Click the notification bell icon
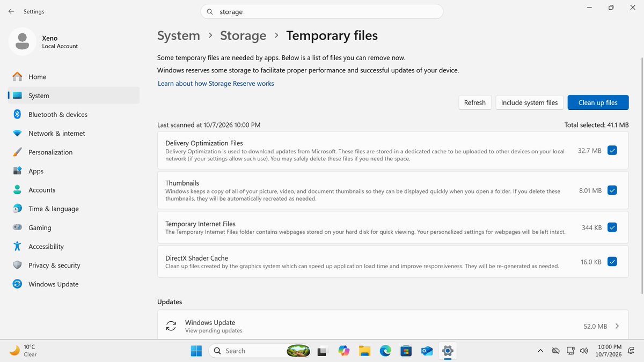644x362 pixels. (x=632, y=351)
